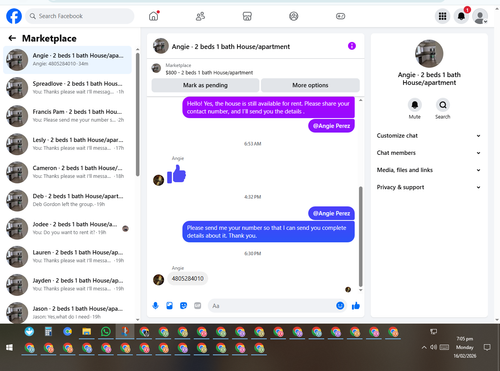Open the $800 Marketplace listing link
This screenshot has height=371, width=500.
[209, 72]
